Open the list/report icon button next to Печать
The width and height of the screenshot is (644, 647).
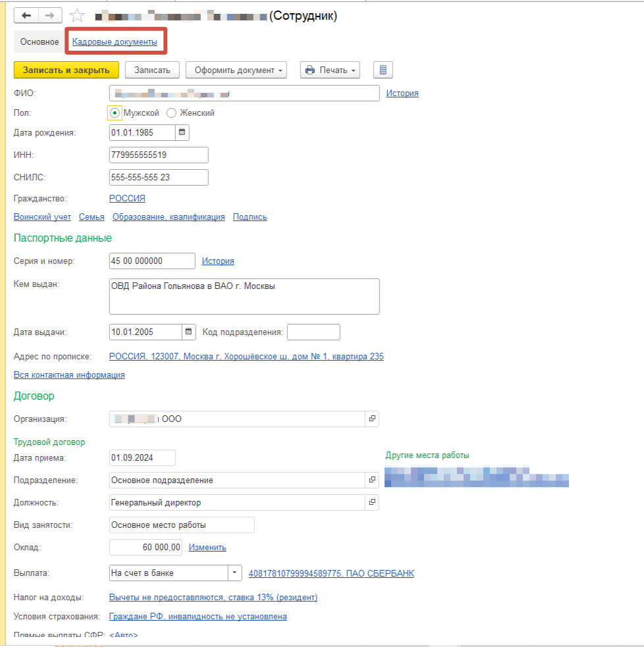coord(383,70)
